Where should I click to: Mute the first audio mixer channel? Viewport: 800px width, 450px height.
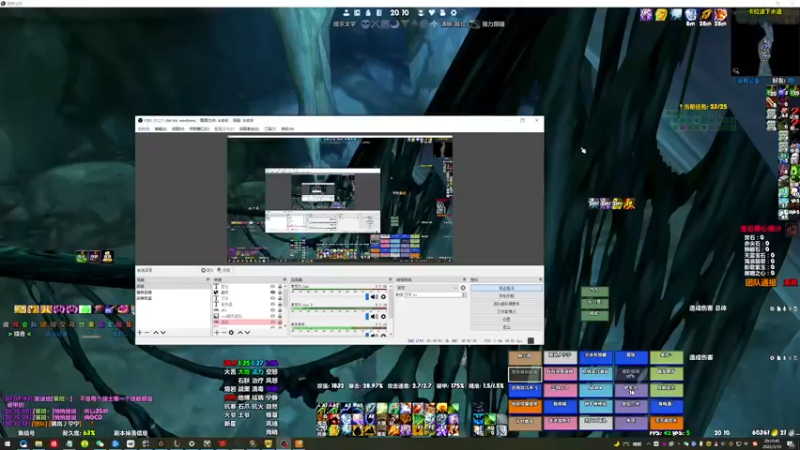[374, 296]
